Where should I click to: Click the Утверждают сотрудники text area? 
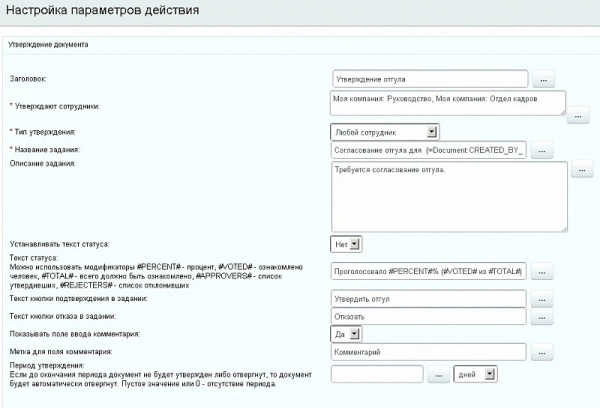440,104
